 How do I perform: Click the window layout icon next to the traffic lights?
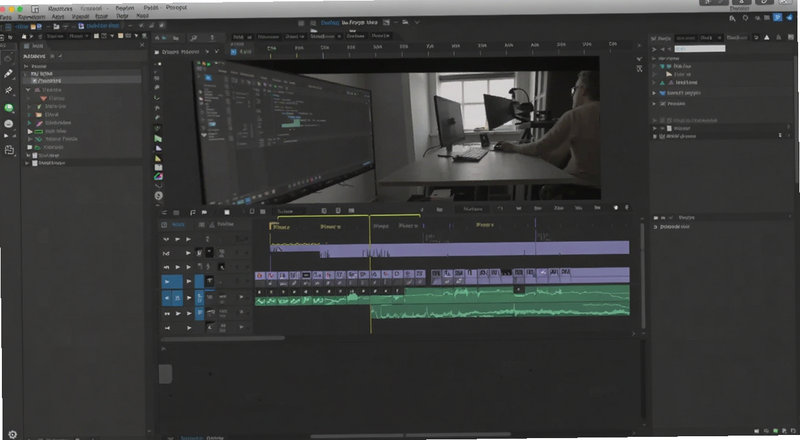click(35, 9)
